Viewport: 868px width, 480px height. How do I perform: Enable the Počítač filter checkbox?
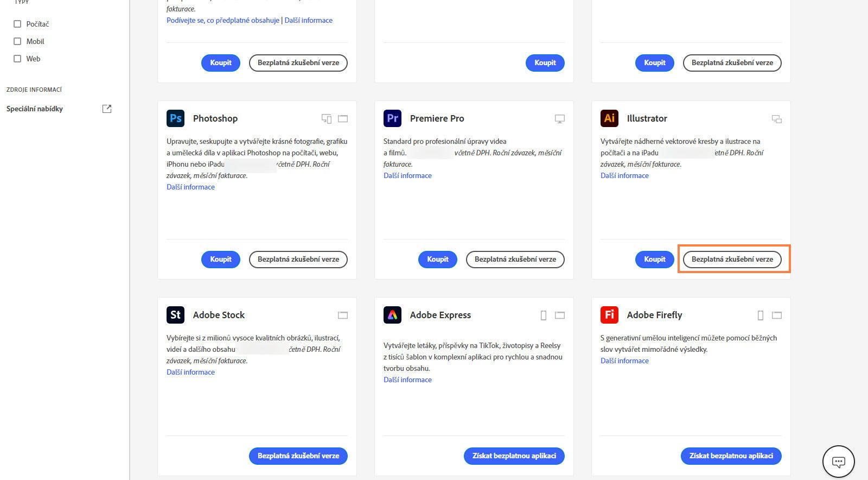click(x=17, y=24)
